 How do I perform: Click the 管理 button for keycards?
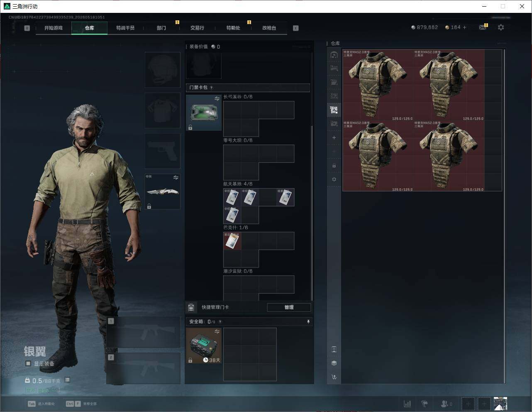[289, 307]
